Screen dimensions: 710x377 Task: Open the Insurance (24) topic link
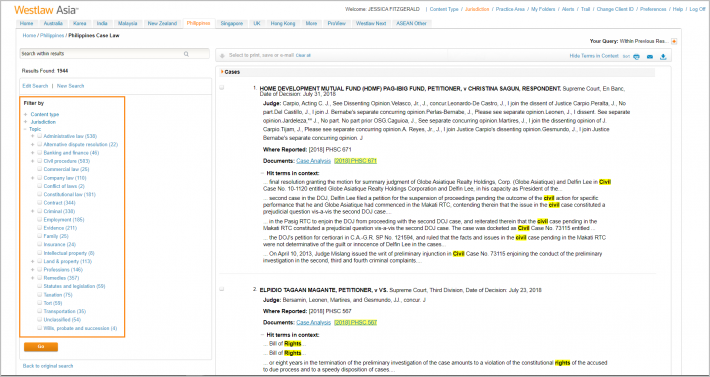(x=59, y=244)
